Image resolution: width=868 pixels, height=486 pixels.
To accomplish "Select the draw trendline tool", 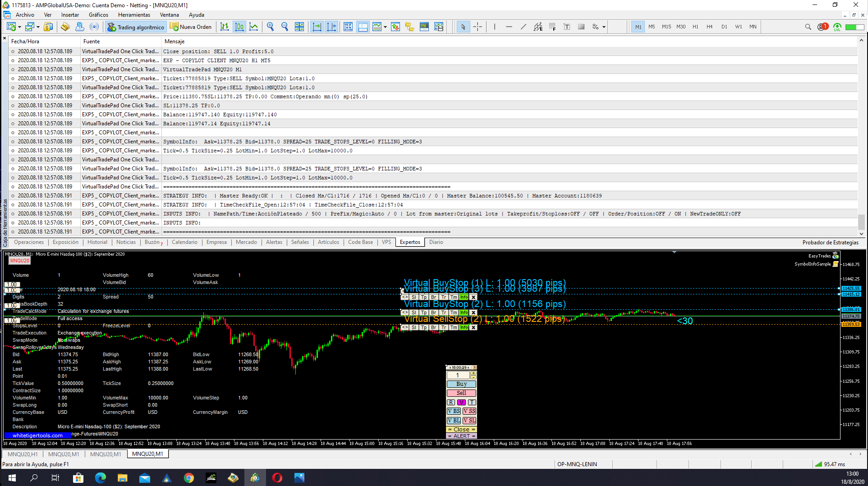I will coord(523,27).
